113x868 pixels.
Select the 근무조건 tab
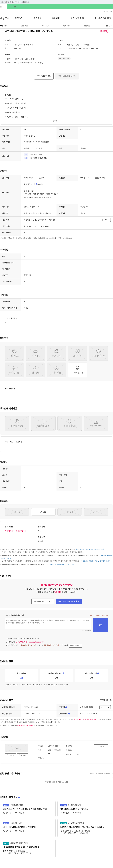pos(24,26)
